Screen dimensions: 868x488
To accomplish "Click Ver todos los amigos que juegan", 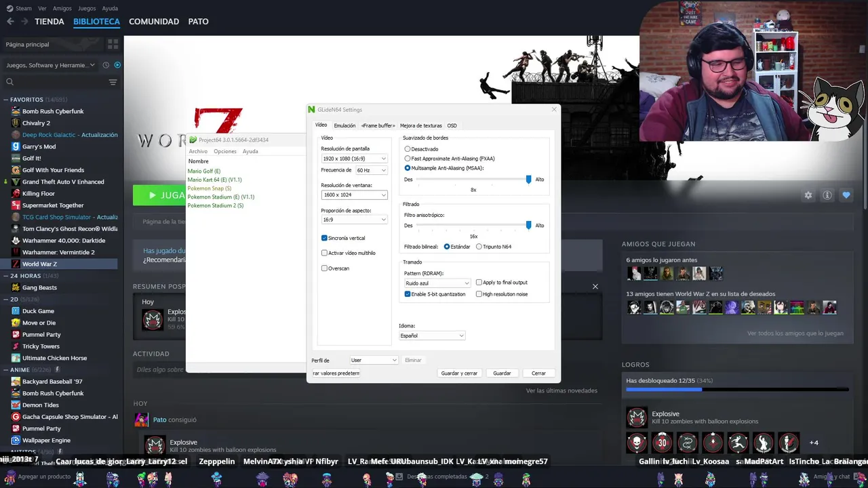I will [x=795, y=333].
